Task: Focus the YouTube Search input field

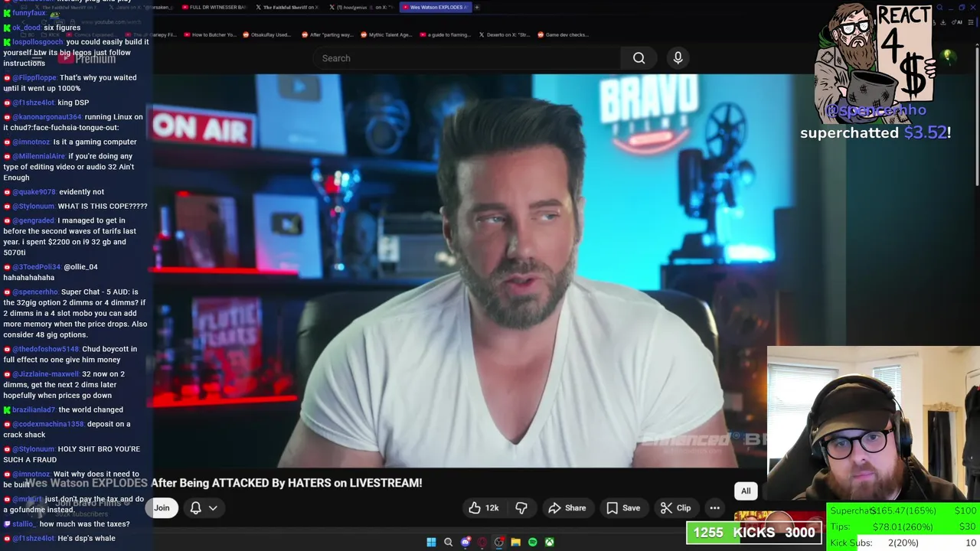Action: (467, 58)
